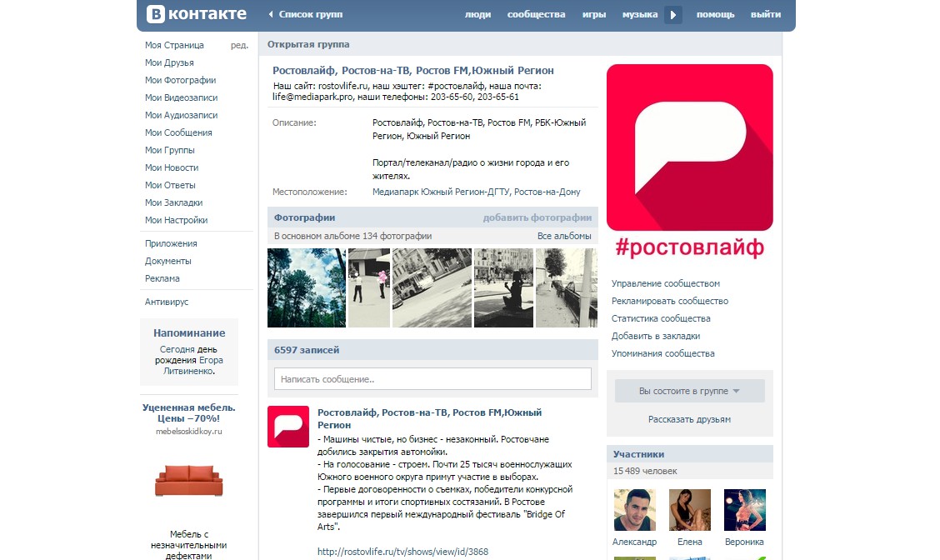Viewport: 940px width, 560px height.
Task: Open member Елена's profile picture
Action: tap(689, 510)
